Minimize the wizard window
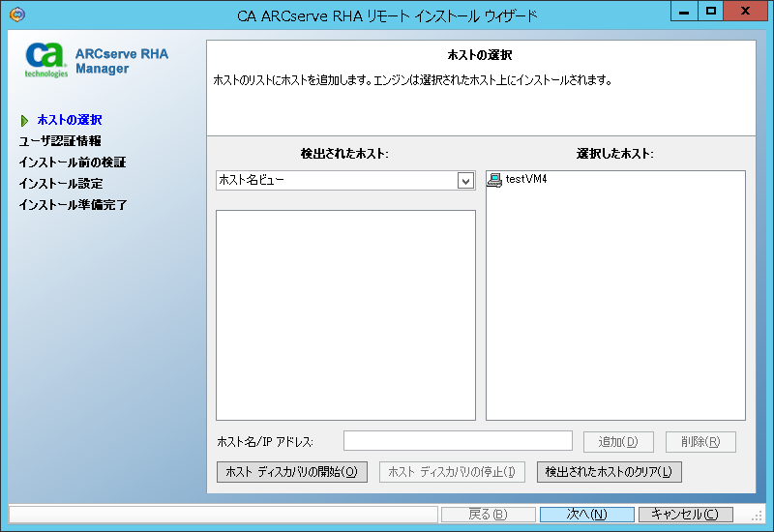Image resolution: width=774 pixels, height=532 pixels. (x=684, y=11)
